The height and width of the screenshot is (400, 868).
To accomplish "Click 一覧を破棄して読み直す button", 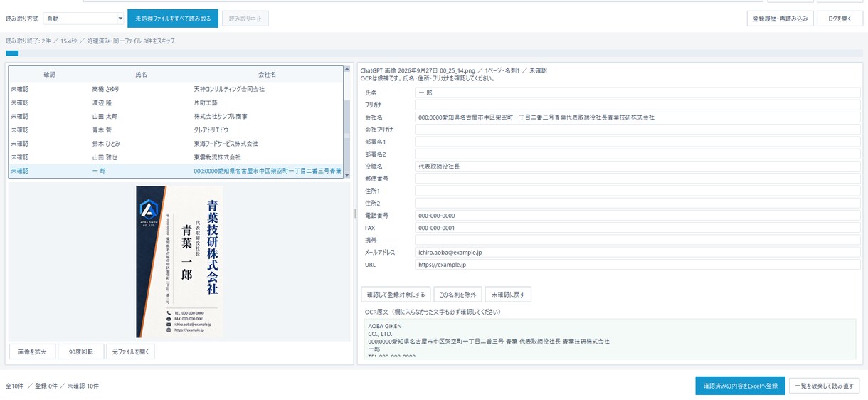I will coord(824,386).
